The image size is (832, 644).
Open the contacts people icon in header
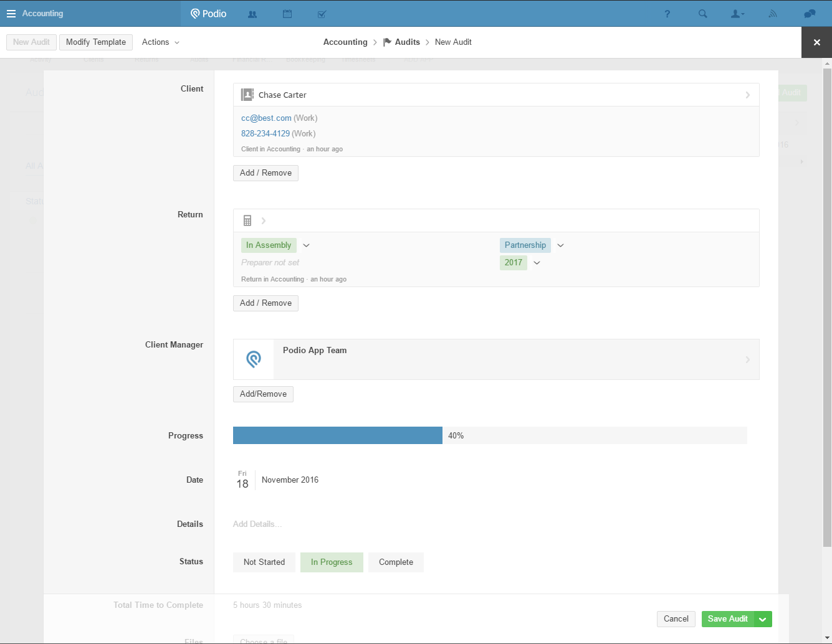[252, 14]
